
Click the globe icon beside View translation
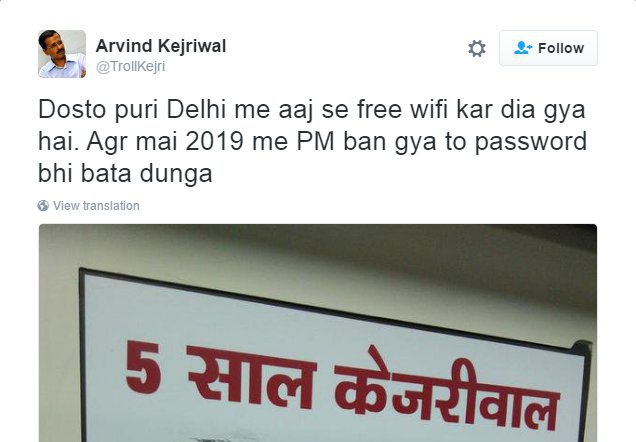[43, 206]
